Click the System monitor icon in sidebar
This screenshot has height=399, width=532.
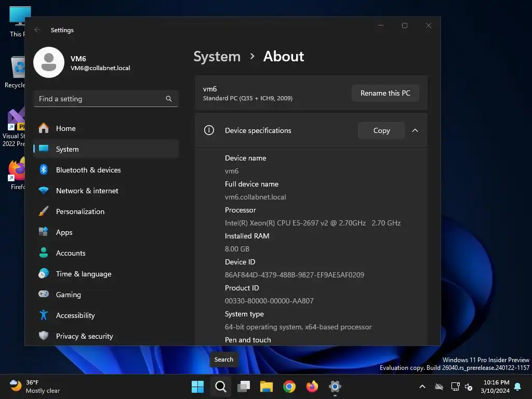point(44,149)
